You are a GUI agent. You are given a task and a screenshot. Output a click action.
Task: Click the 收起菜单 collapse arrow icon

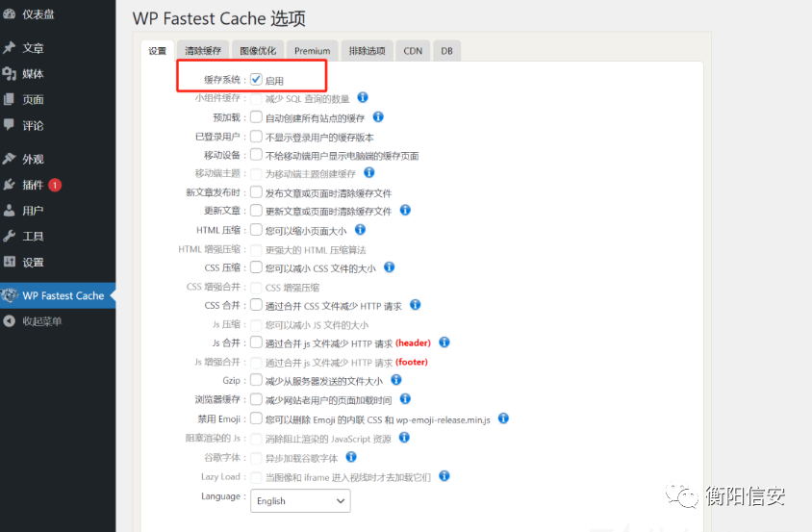[9, 321]
